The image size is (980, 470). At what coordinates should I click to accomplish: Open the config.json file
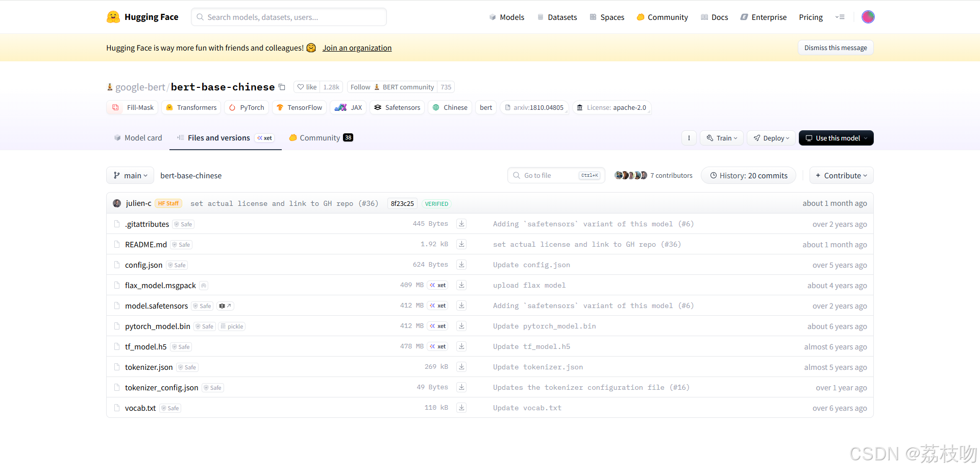point(143,265)
